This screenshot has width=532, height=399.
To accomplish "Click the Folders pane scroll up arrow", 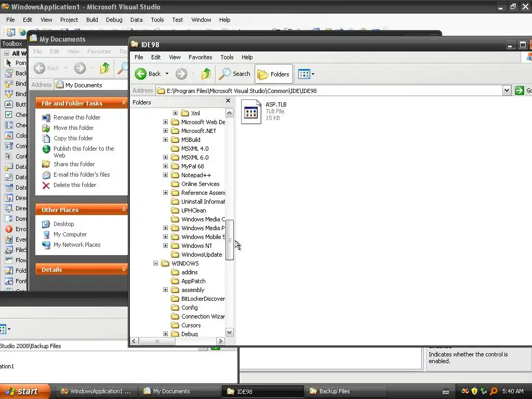I will (229, 113).
